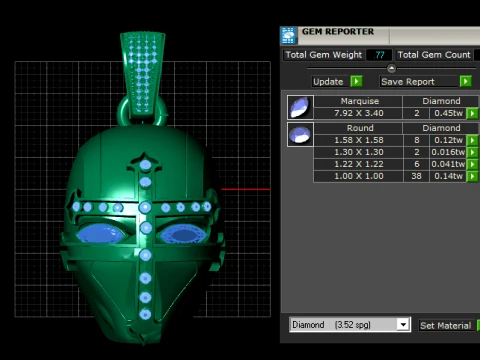Click the Gem Reporter panel icon
The width and height of the screenshot is (480, 360).
click(x=289, y=35)
